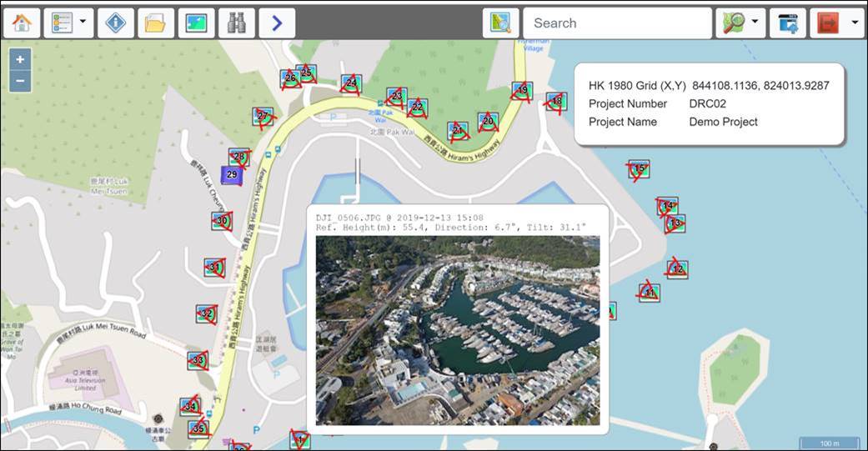Select photo marker 28
868x451 pixels.
(x=239, y=157)
